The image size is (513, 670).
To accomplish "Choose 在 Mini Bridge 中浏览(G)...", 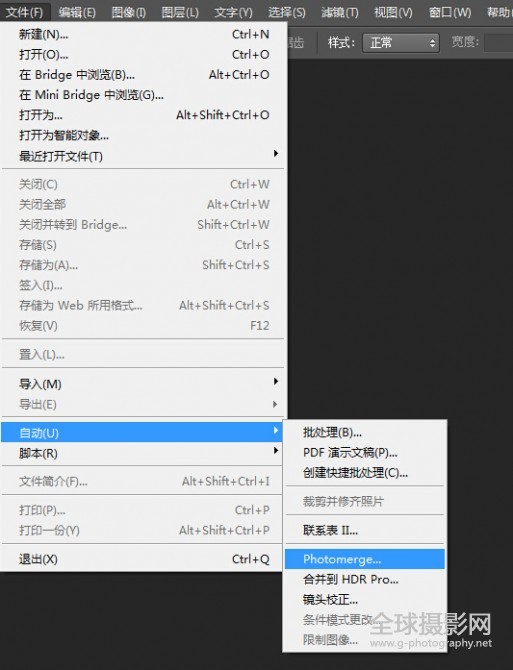I will pyautogui.click(x=143, y=95).
